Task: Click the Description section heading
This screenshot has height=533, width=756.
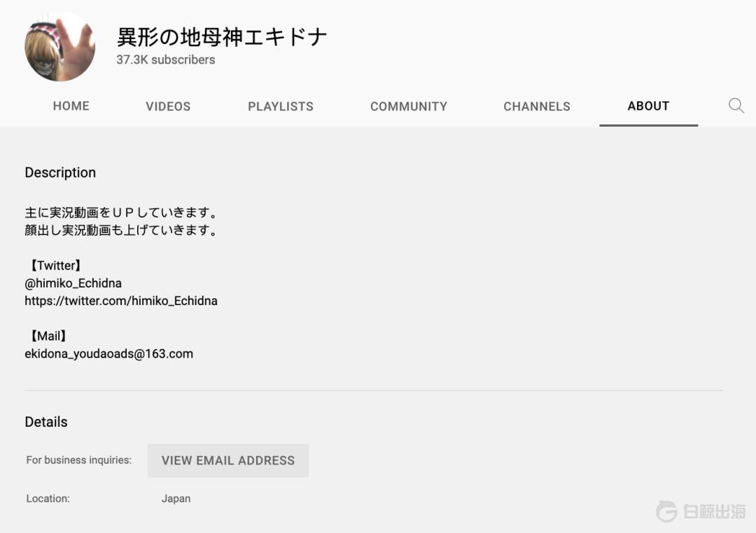Action: point(60,173)
